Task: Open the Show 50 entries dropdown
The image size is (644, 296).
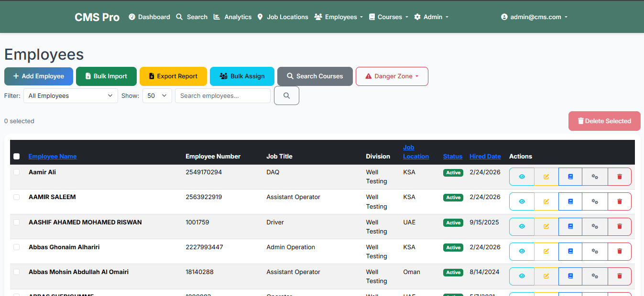Action: 157,95
